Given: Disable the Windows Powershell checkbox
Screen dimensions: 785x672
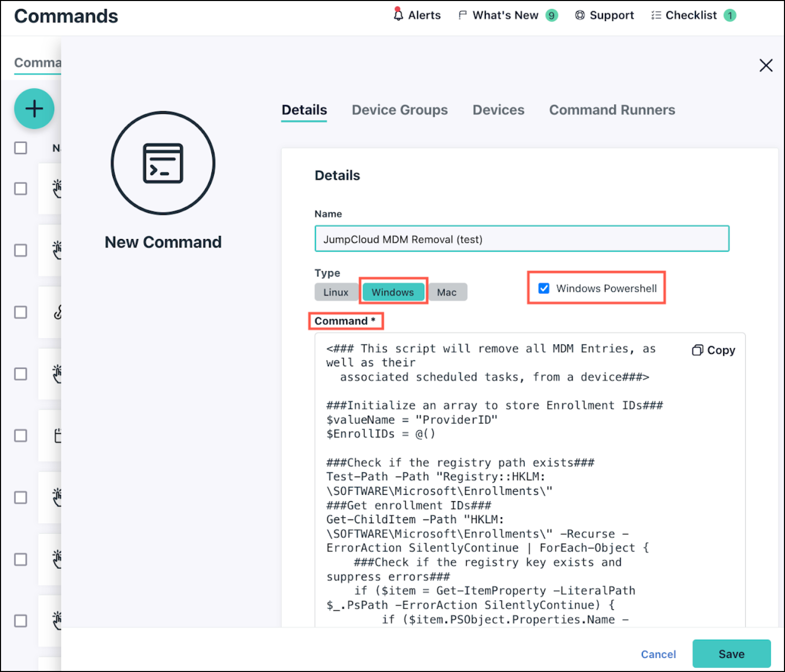Looking at the screenshot, I should tap(543, 288).
